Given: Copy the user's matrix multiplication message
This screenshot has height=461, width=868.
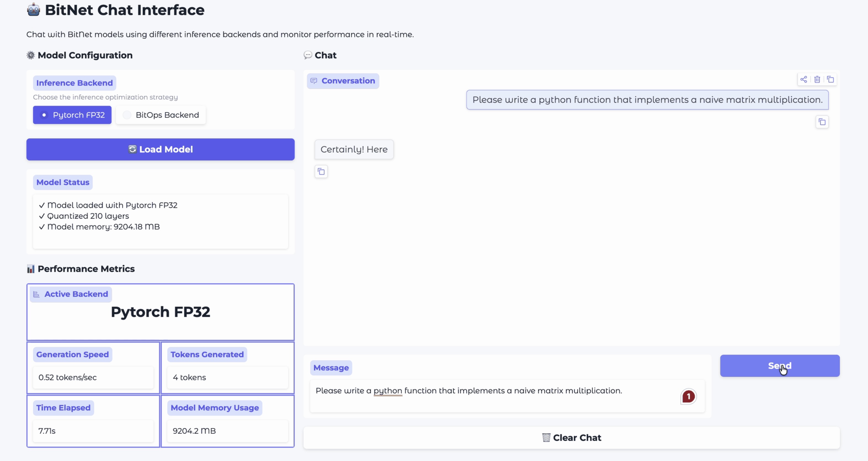Looking at the screenshot, I should coord(822,122).
